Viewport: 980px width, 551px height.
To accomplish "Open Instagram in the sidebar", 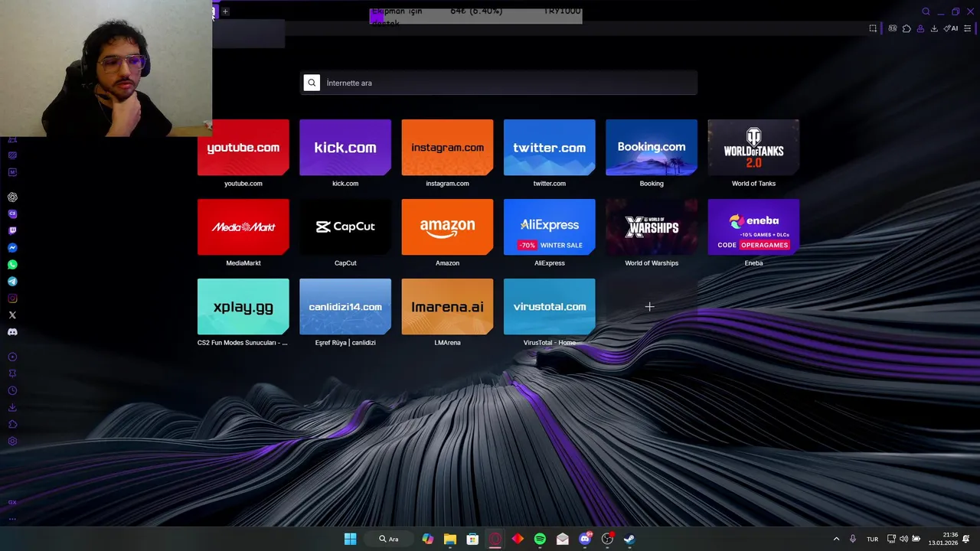I will pyautogui.click(x=12, y=298).
